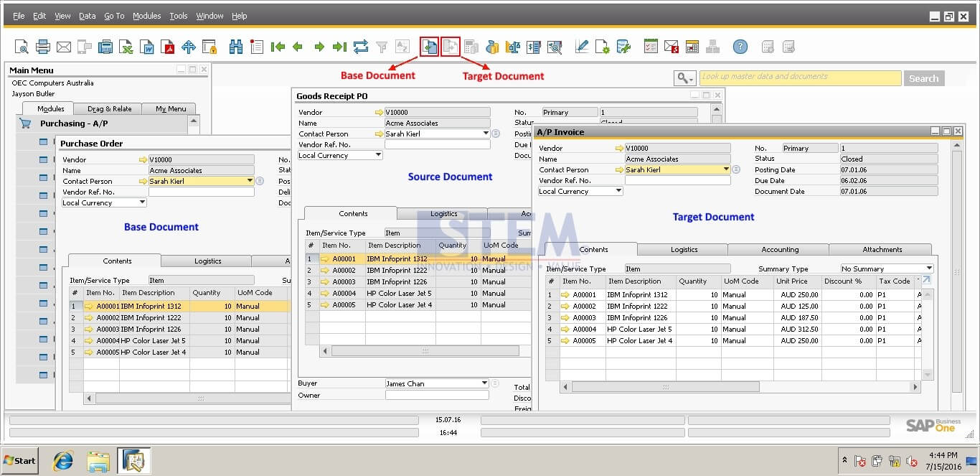Screen dimensions: 980x476
Task: Select the My Menu tab
Action: [170, 109]
